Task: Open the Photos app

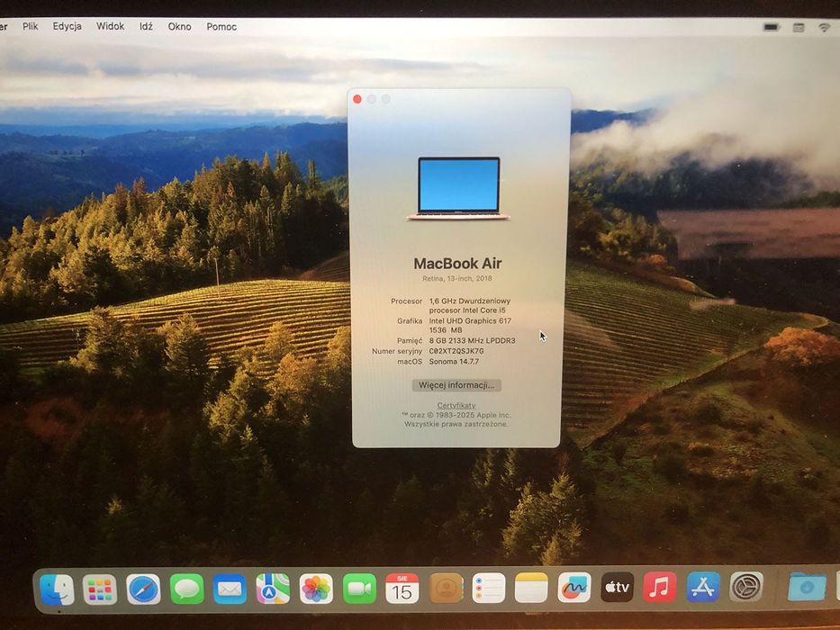Action: click(316, 589)
